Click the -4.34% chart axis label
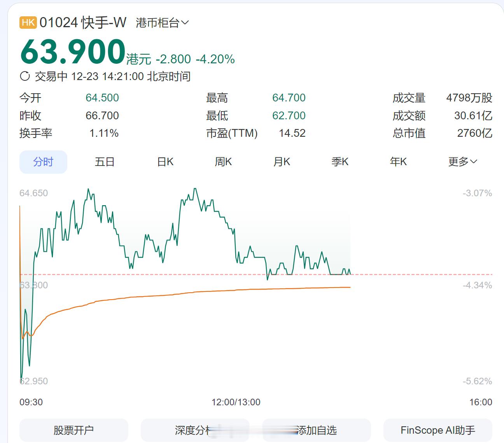 (478, 285)
